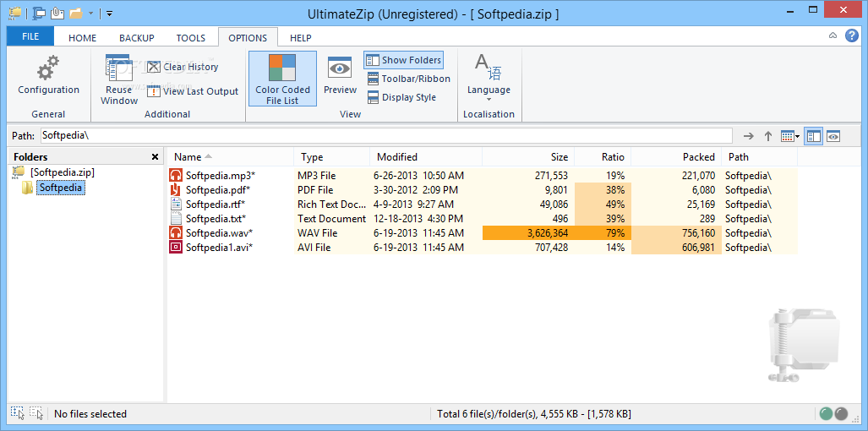868x431 pixels.
Task: Click the go arrow next to Path
Action: pyautogui.click(x=749, y=136)
